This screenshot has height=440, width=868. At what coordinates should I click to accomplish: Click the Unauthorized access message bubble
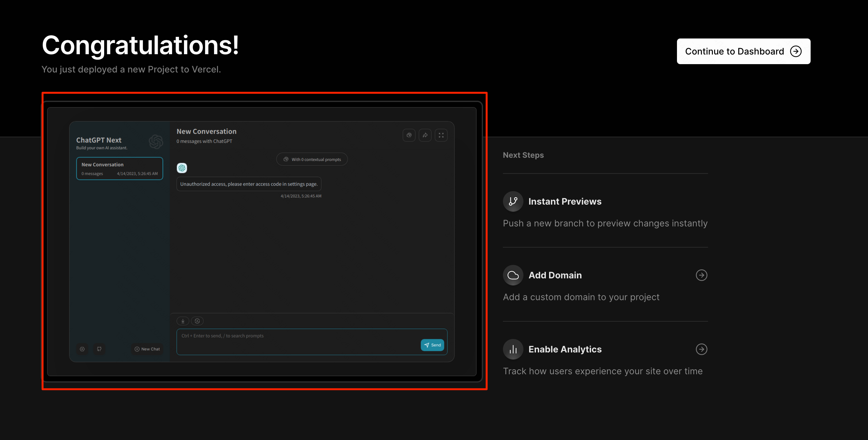249,184
